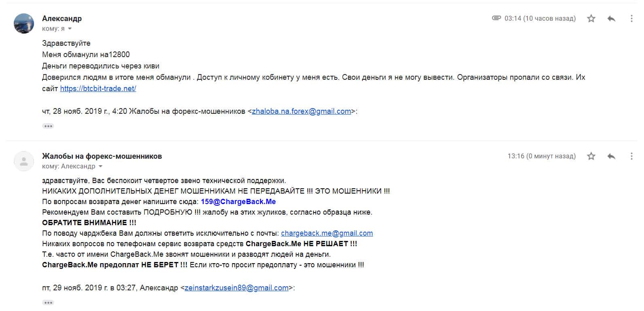Click sender name Жалобы на форекс-мошенников
This screenshot has height=311, width=644.
click(102, 156)
